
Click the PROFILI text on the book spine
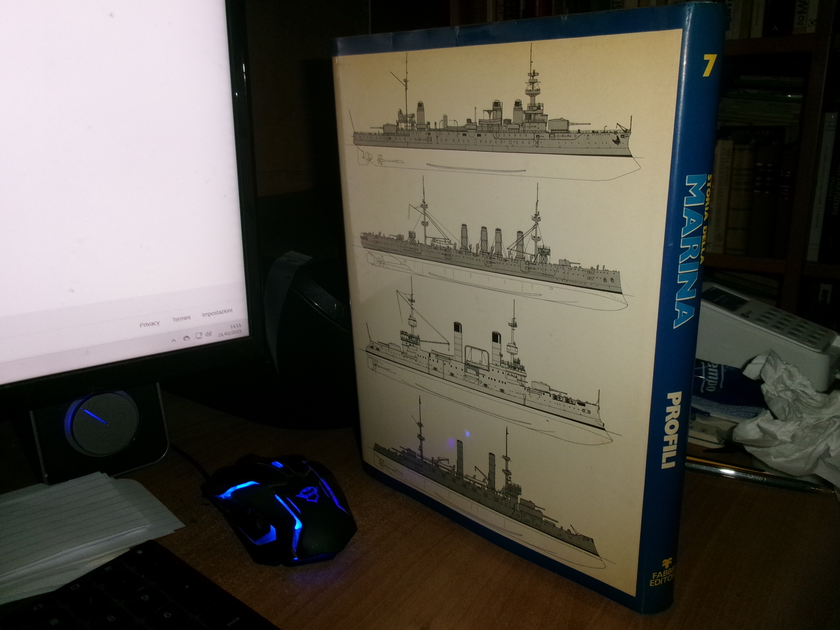tap(671, 430)
